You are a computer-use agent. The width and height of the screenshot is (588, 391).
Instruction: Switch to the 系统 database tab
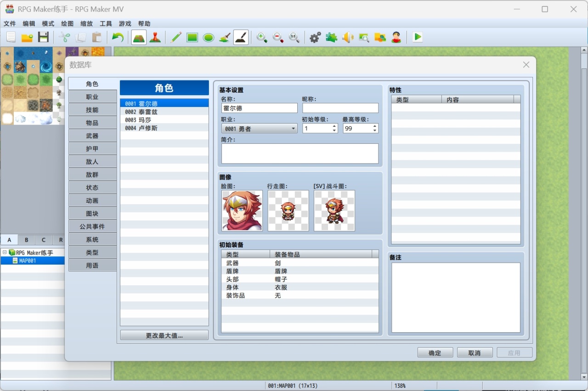(92, 239)
